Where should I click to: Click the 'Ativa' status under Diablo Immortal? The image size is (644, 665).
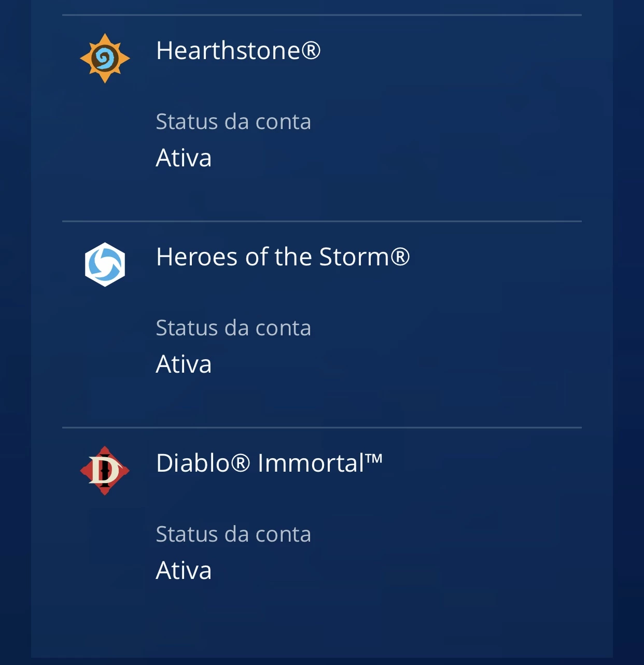coord(184,570)
